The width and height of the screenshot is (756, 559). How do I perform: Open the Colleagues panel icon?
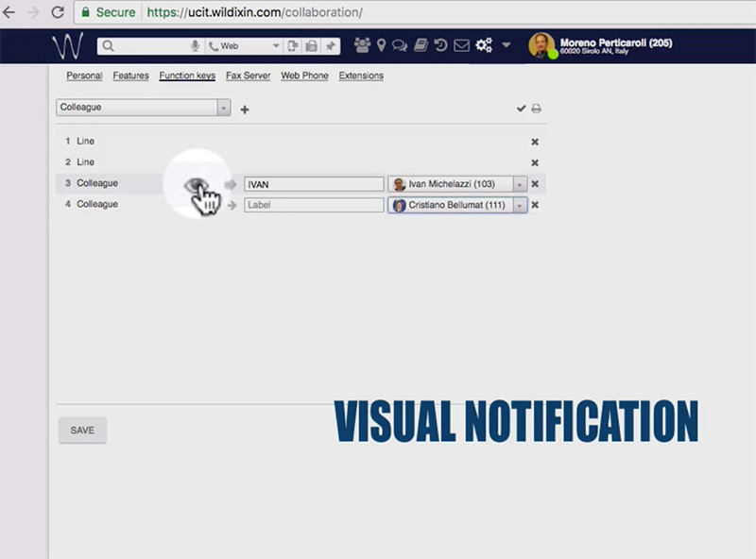361,44
